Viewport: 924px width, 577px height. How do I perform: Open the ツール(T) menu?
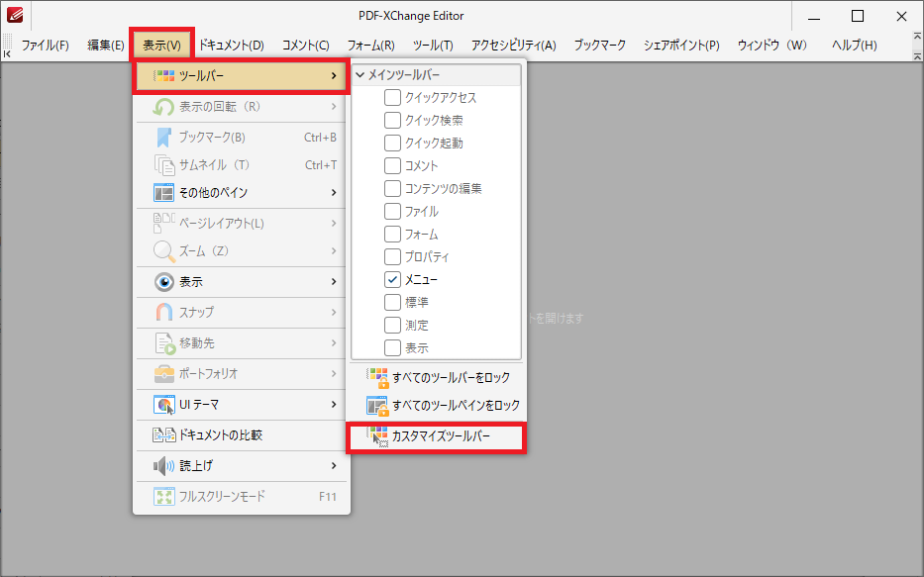point(433,46)
